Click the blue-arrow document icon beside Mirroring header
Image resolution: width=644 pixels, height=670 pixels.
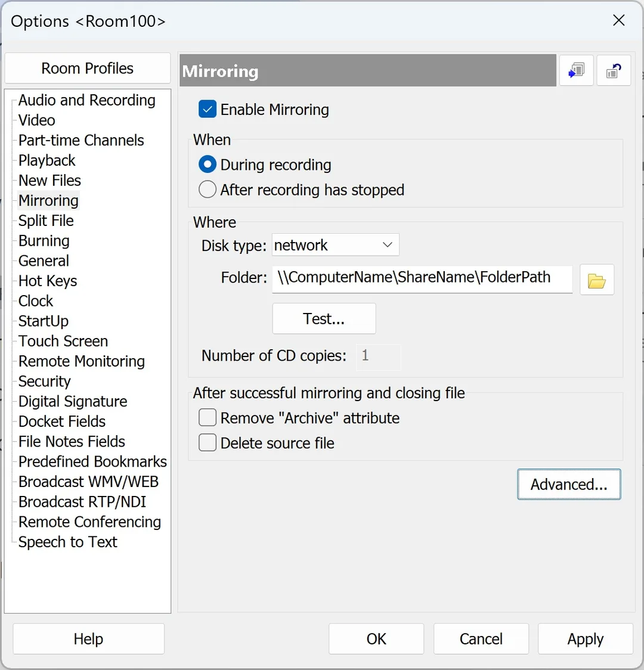576,70
